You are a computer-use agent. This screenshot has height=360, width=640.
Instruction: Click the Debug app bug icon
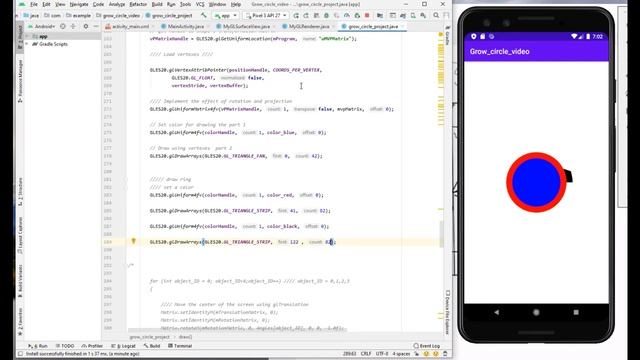point(326,16)
